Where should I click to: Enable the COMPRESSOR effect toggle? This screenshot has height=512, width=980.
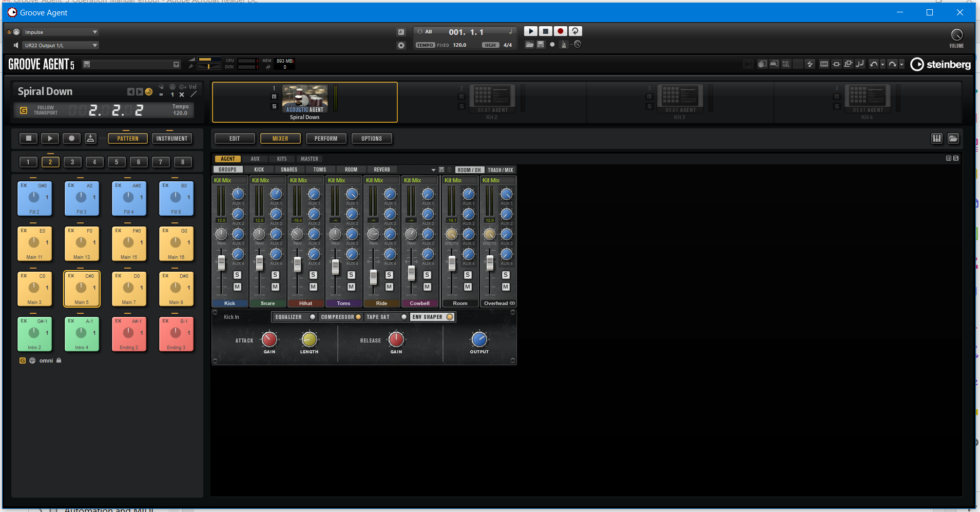click(358, 317)
